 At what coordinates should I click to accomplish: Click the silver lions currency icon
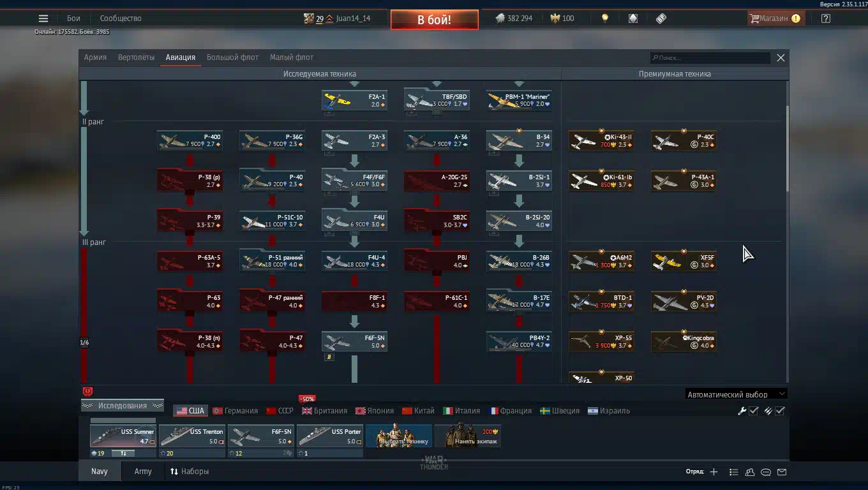[x=500, y=19]
